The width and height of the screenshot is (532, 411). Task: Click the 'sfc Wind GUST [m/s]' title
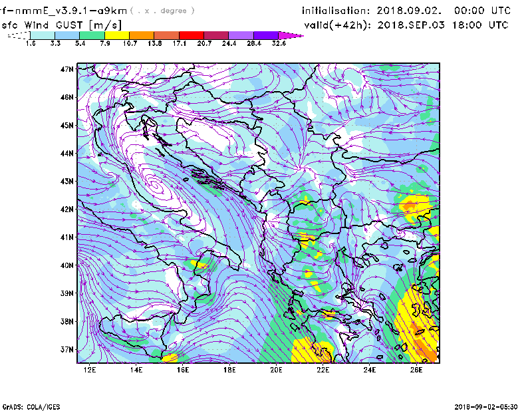(61, 25)
